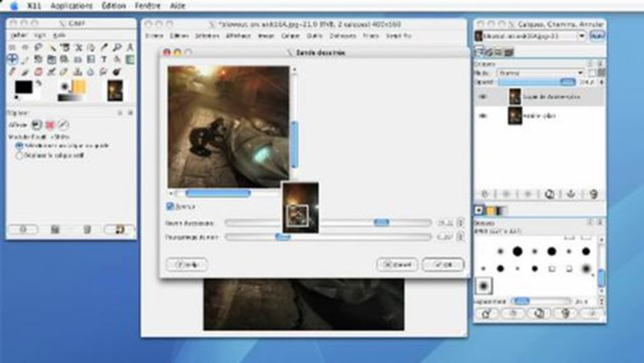The width and height of the screenshot is (644, 363).
Task: Click OK in the Bande dessinée dialog
Action: click(443, 265)
